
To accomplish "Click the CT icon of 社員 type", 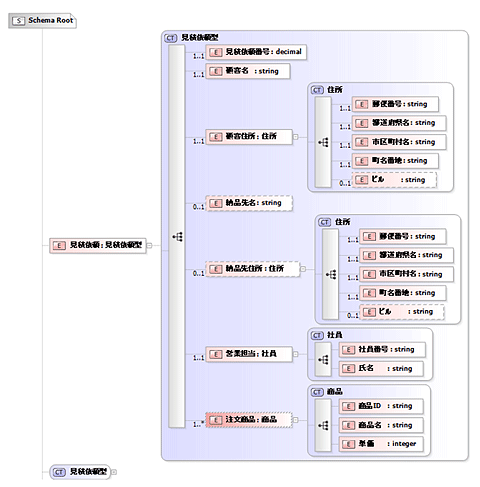I will pos(317,335).
